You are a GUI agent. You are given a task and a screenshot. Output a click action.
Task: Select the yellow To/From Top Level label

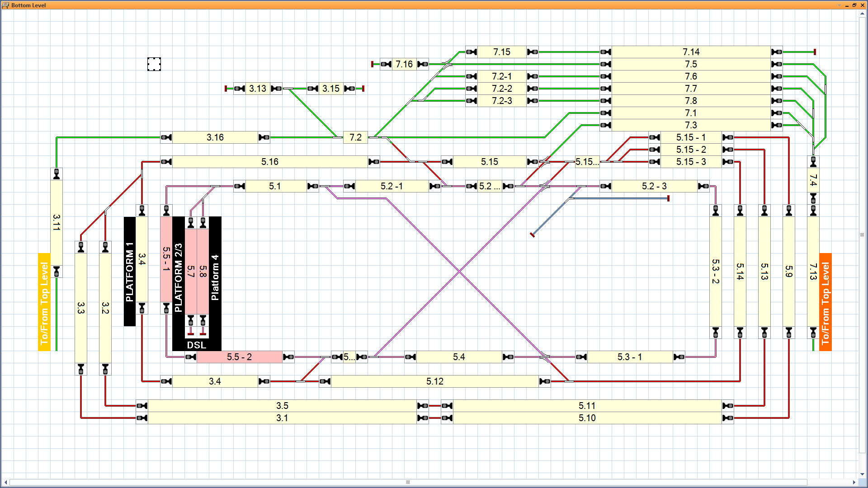[44, 302]
